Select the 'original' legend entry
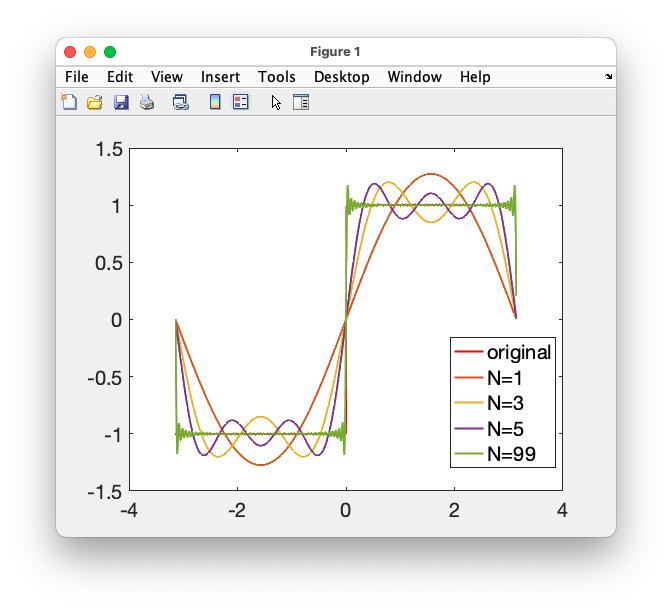The image size is (672, 611). click(x=503, y=352)
